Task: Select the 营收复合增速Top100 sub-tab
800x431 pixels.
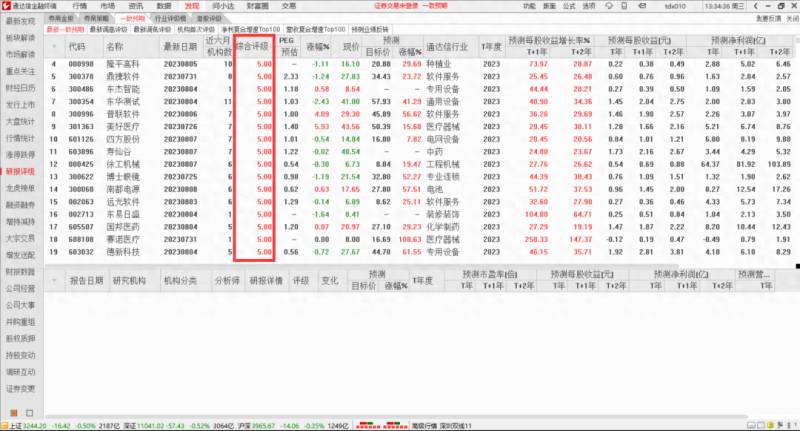Action: [316, 30]
